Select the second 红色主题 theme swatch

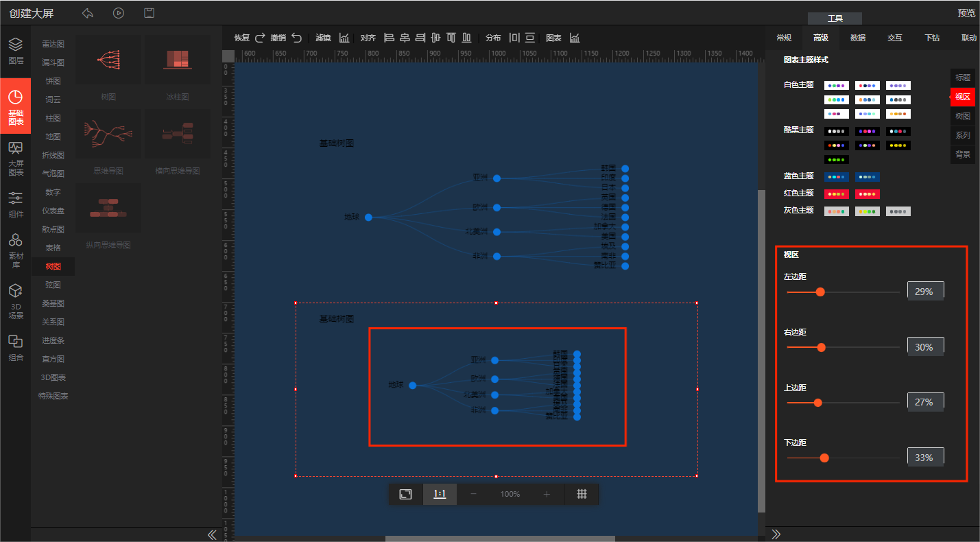pyautogui.click(x=868, y=194)
